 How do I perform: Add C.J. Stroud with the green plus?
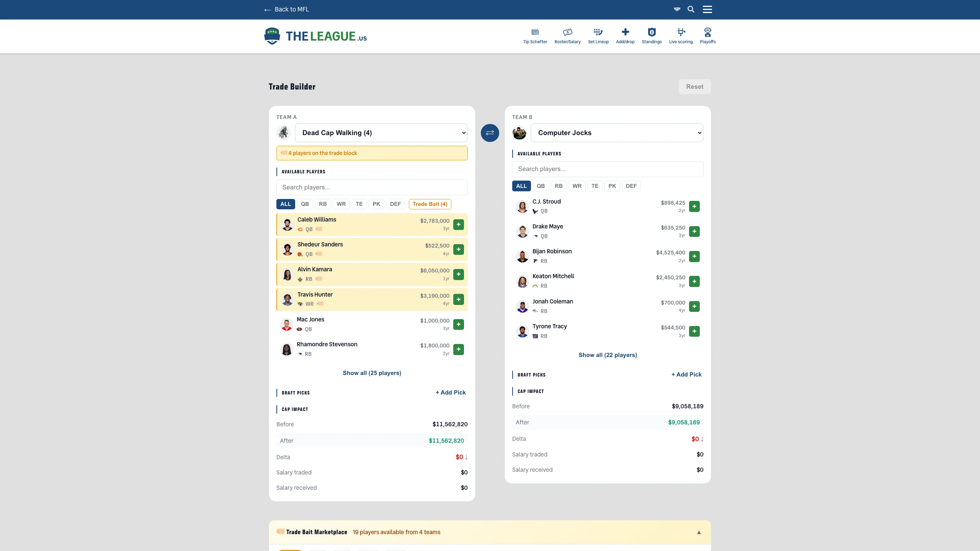[x=694, y=207]
